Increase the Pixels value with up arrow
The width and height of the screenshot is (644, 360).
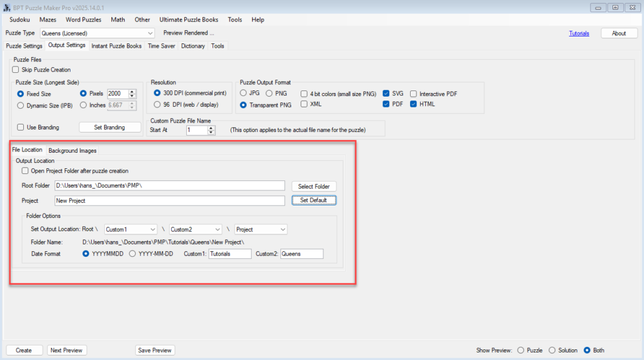coord(131,90)
